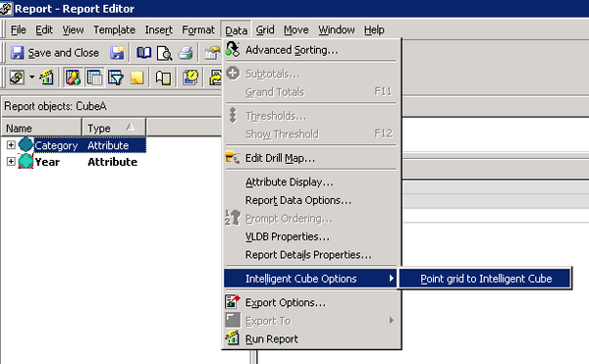Click the lightning-chart Run Report toolbar icon

46,78
